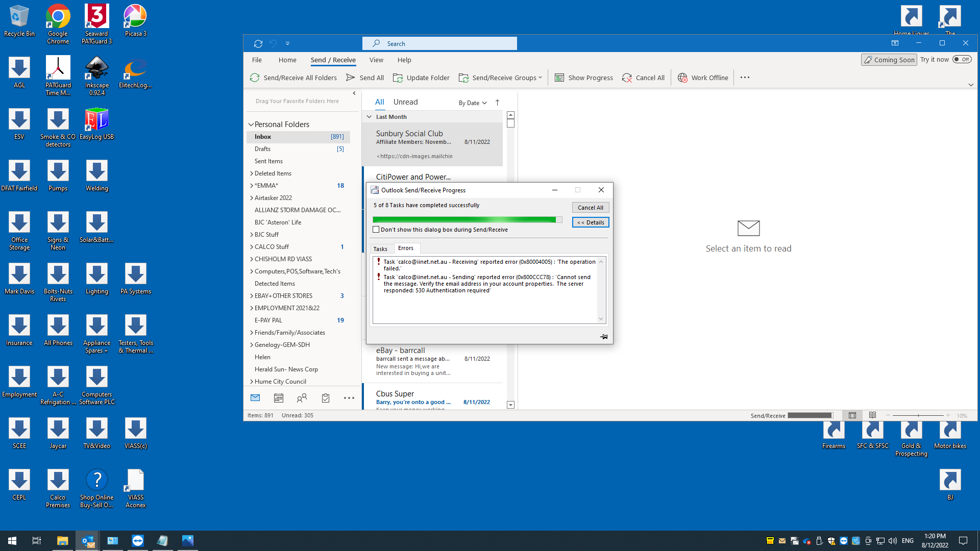The width and height of the screenshot is (980, 551).
Task: Open the Tasks clipboard icon
Action: point(326,398)
